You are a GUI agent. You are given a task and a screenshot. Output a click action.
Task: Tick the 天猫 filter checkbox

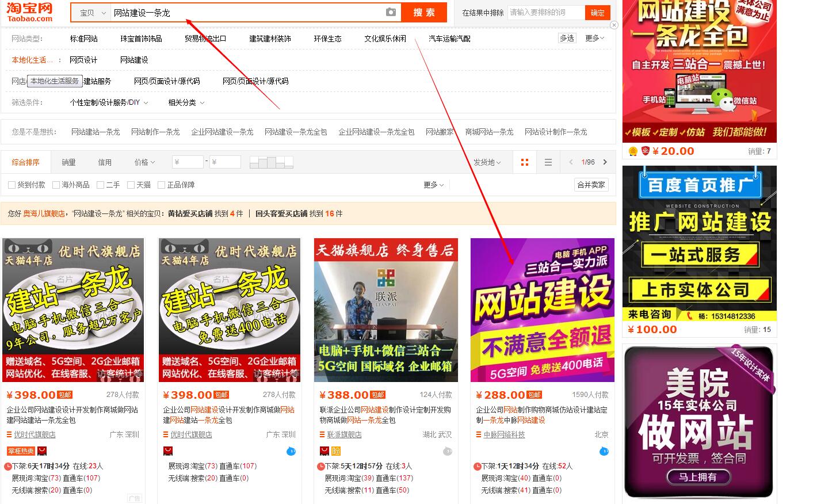131,185
